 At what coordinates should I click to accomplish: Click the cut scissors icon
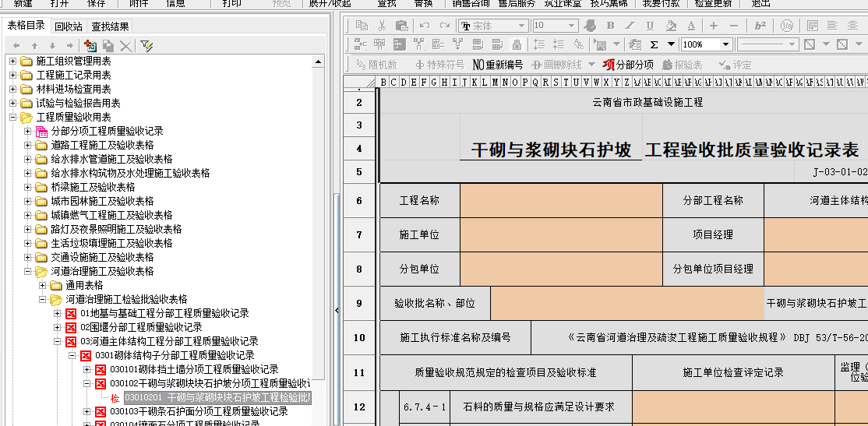pos(382,26)
